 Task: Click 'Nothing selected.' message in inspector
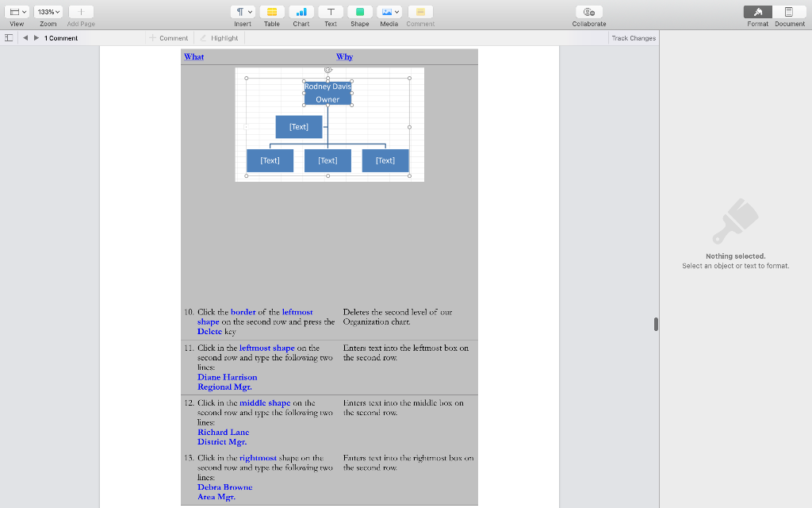coord(735,256)
